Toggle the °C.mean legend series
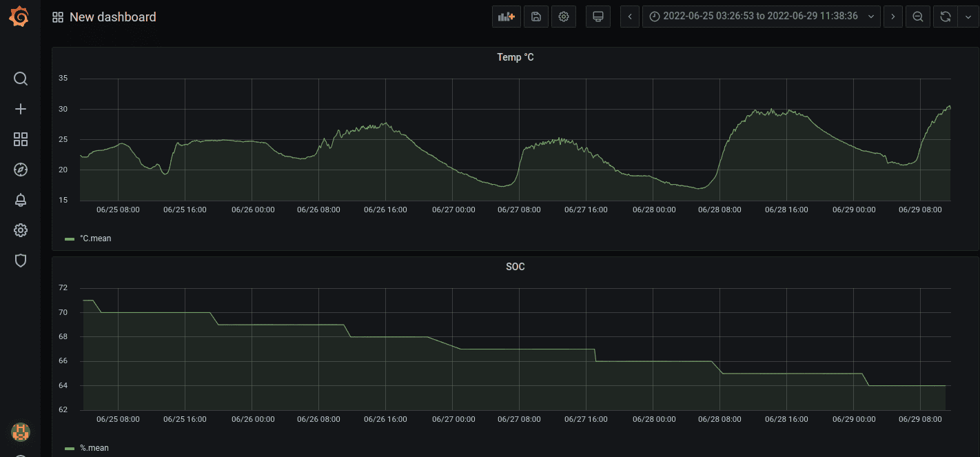 (95, 238)
